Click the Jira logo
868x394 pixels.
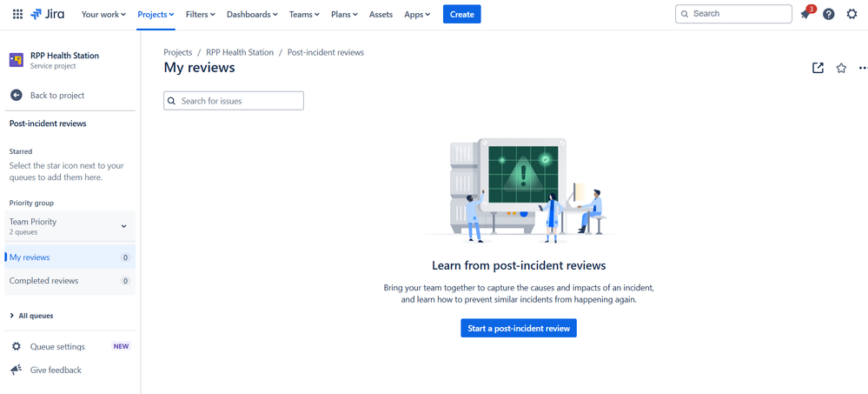48,15
